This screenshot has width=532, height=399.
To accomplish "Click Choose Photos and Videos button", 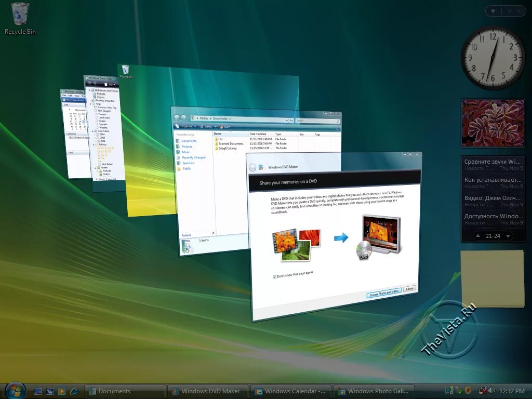I will pyautogui.click(x=384, y=292).
